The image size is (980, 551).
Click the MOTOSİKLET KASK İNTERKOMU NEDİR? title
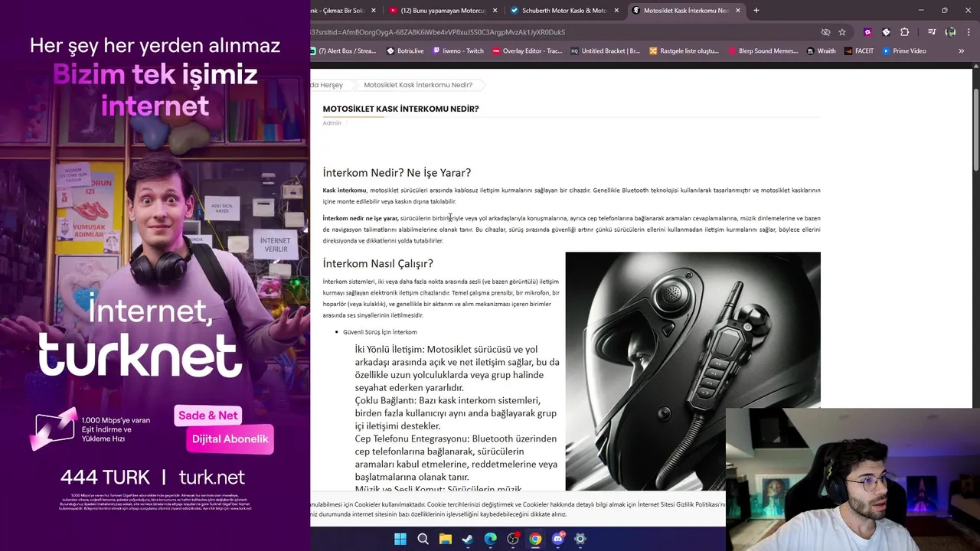(400, 109)
